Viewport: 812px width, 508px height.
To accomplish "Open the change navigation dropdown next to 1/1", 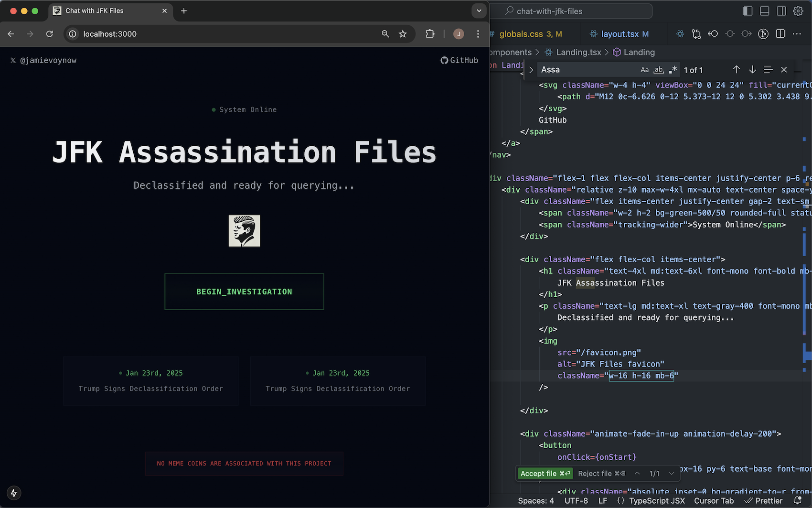I will click(671, 474).
